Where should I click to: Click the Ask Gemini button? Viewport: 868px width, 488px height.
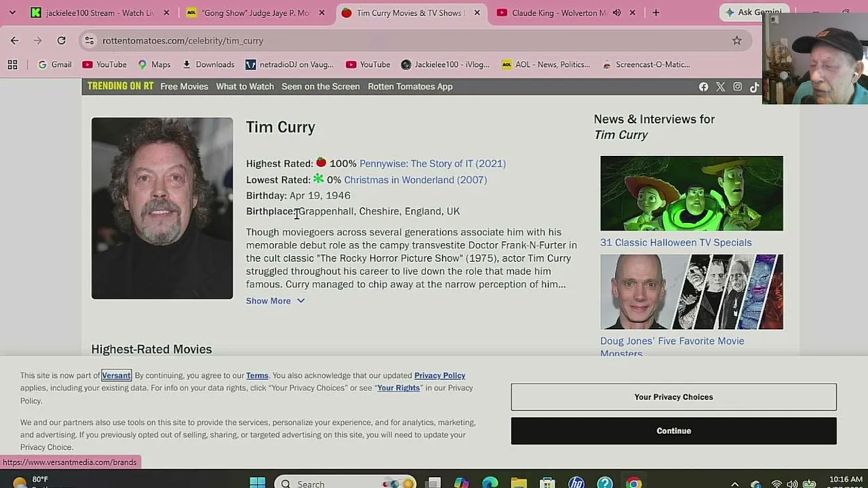pos(753,12)
